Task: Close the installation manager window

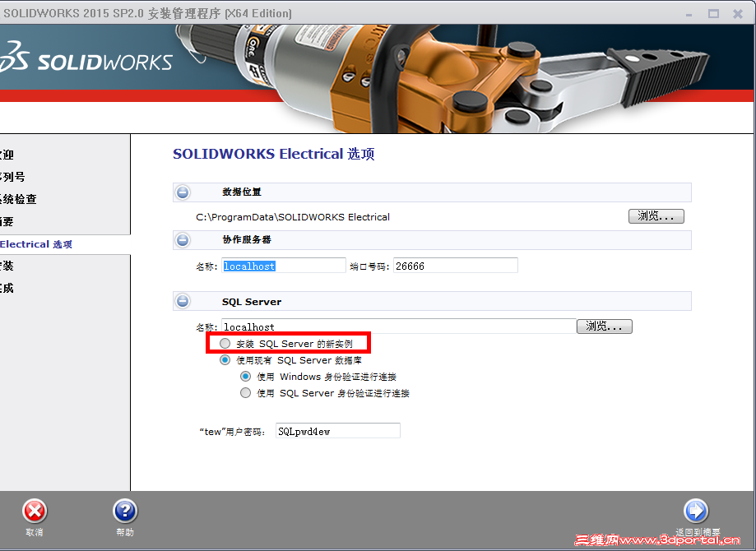Action: pyautogui.click(x=738, y=13)
